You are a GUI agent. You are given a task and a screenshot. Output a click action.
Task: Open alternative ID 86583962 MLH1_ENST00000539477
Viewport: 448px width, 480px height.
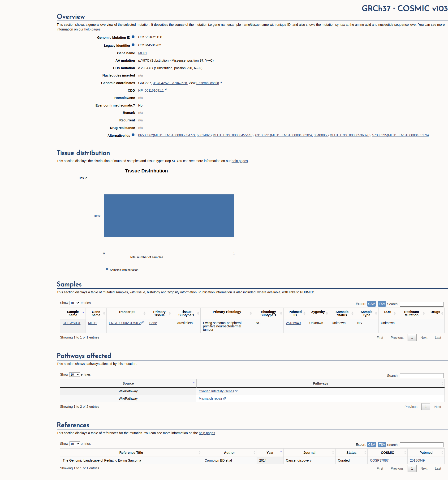point(166,135)
